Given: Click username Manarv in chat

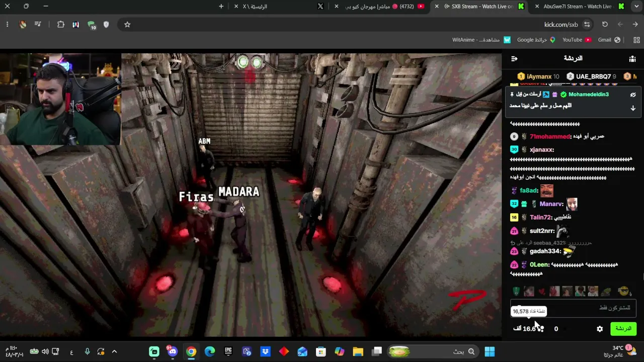Looking at the screenshot, I should [551, 204].
